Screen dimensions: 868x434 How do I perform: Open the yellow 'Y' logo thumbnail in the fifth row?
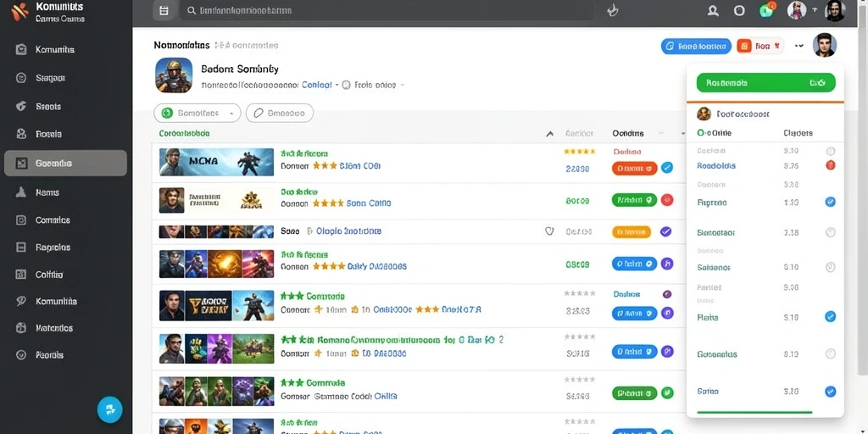pyautogui.click(x=209, y=306)
